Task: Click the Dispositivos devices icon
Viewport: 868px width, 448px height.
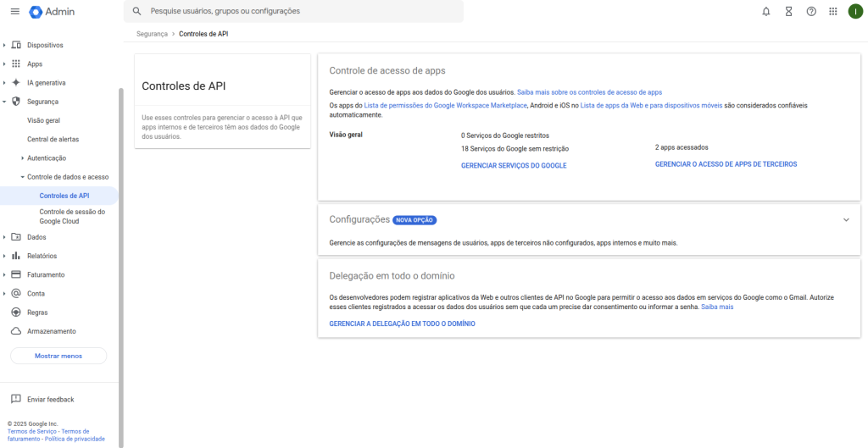Action: pos(16,46)
